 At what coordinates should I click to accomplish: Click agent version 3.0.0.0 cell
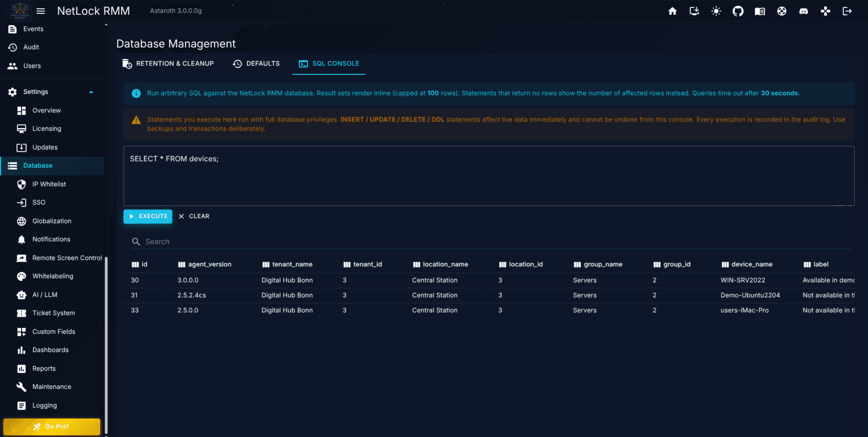pyautogui.click(x=188, y=280)
